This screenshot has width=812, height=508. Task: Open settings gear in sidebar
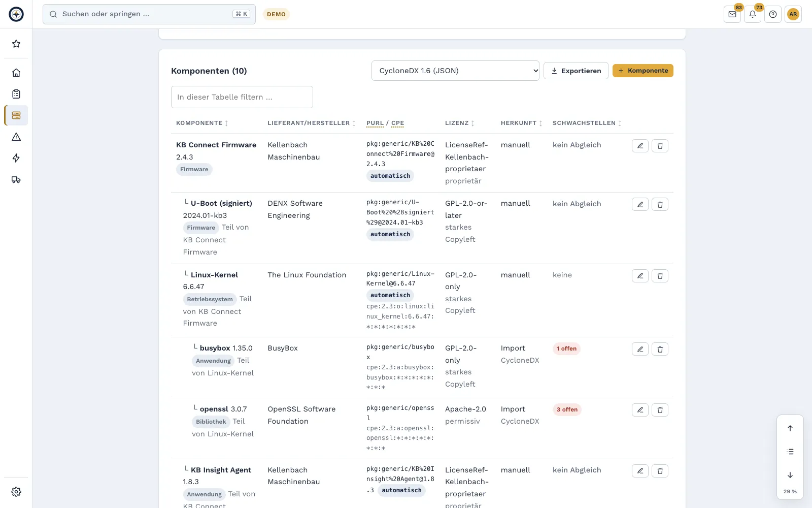pos(16,492)
